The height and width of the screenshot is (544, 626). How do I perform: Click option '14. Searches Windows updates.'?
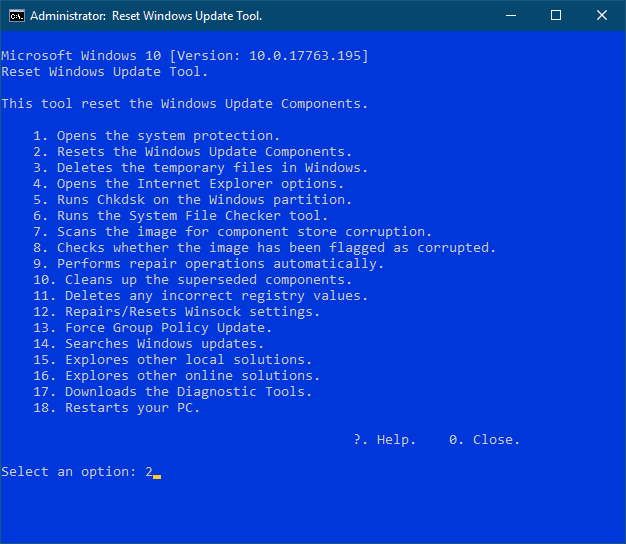tap(149, 344)
